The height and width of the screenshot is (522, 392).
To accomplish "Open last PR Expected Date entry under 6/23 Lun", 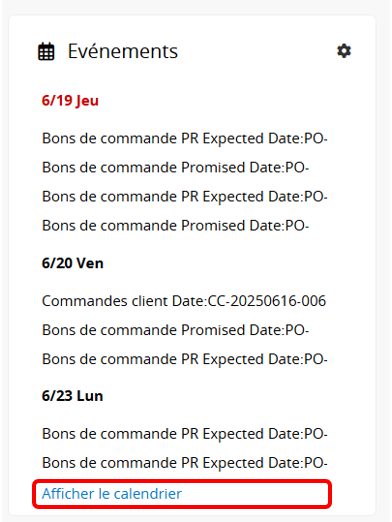I will click(x=185, y=463).
